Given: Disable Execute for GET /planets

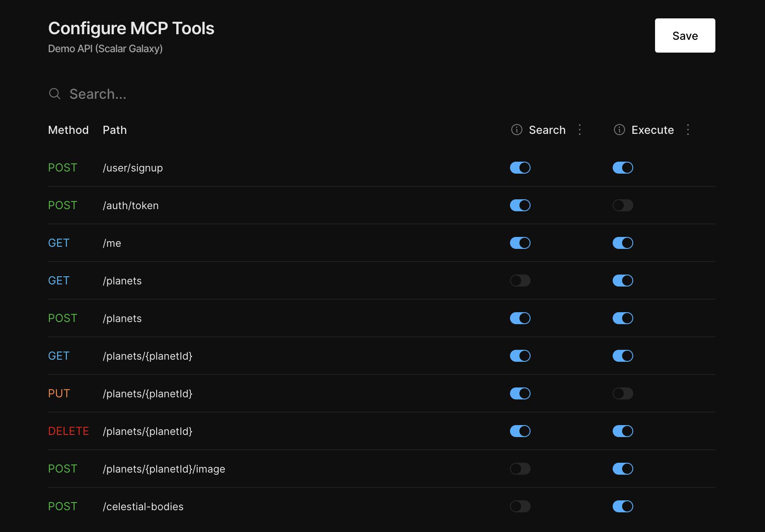Looking at the screenshot, I should 623,281.
